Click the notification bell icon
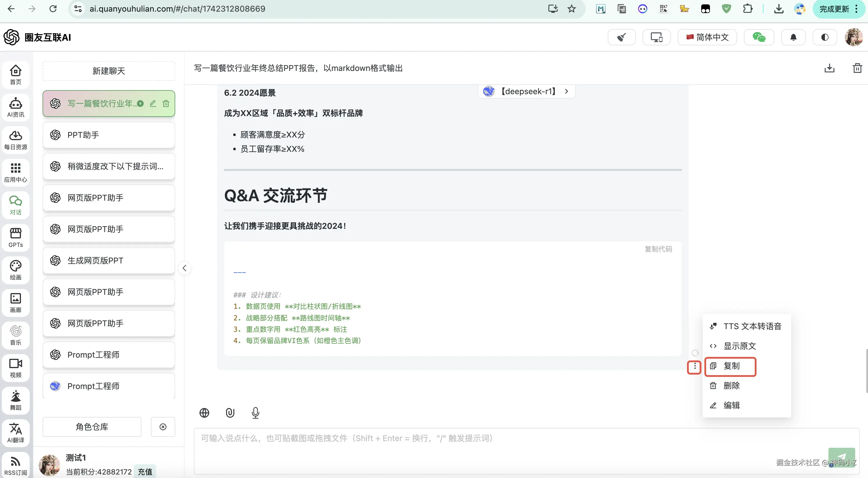Screen dimensions: 868x478 [x=793, y=38]
